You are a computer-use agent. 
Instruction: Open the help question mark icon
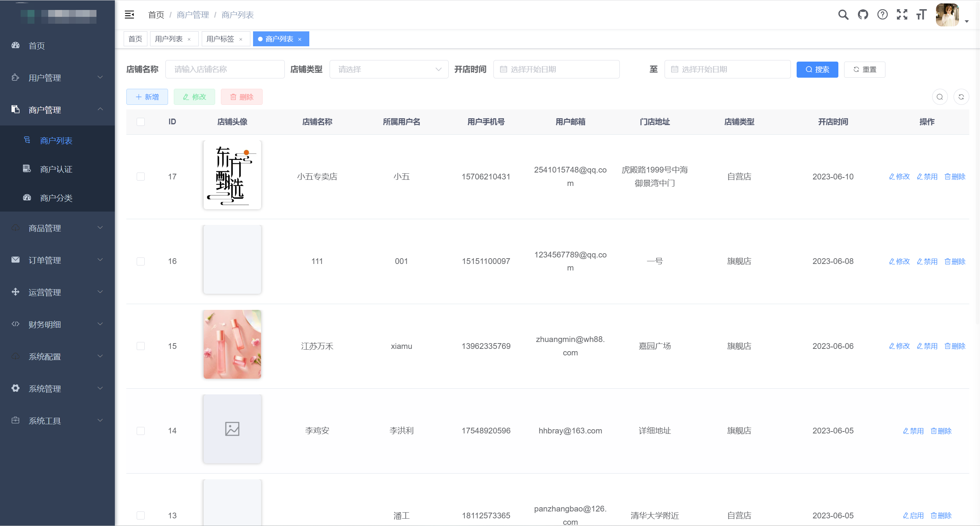coord(882,15)
